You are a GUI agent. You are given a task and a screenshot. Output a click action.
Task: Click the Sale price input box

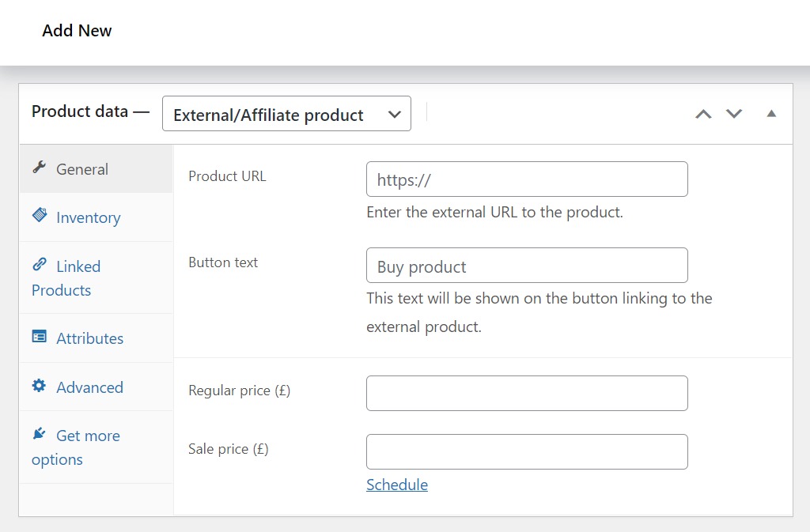point(527,451)
